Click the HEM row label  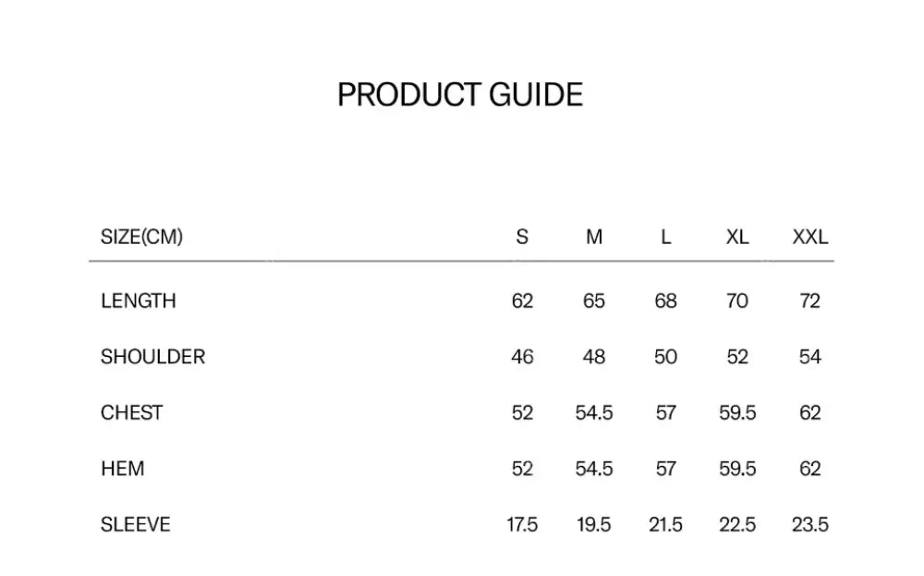[122, 469]
